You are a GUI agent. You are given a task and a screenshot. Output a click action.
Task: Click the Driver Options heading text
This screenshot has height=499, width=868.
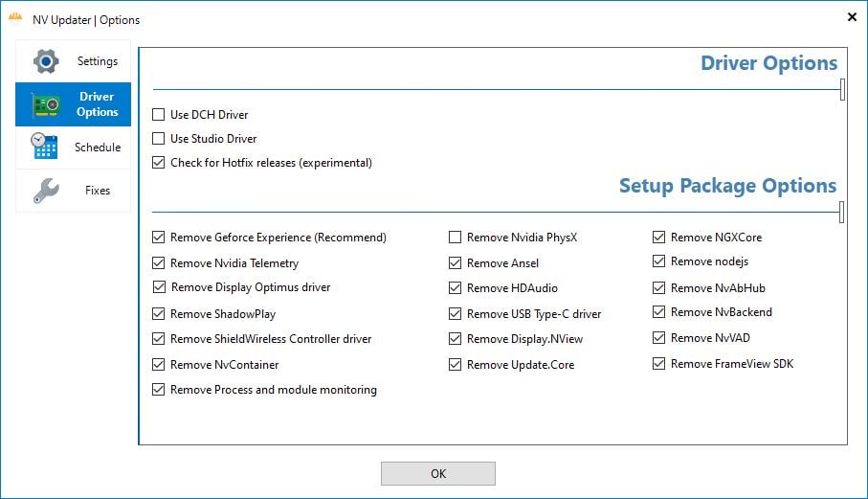(x=768, y=63)
